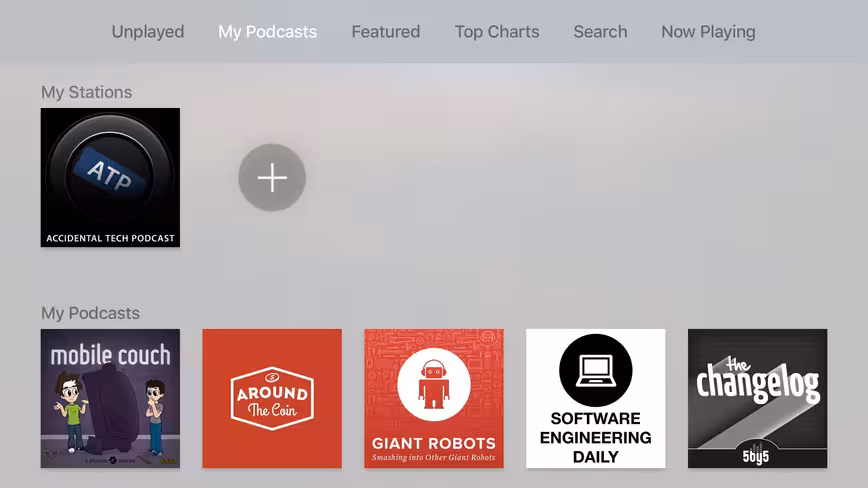Go to the Top Charts tab

click(497, 32)
